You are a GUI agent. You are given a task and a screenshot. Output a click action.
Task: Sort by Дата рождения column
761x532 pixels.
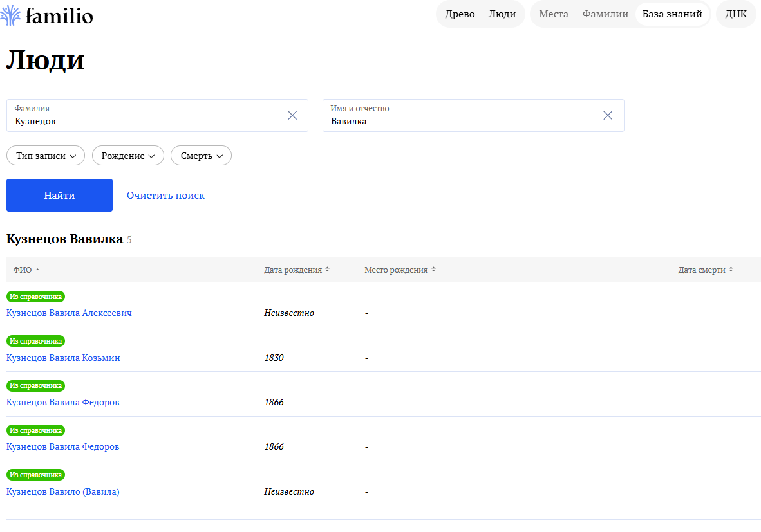tap(327, 270)
